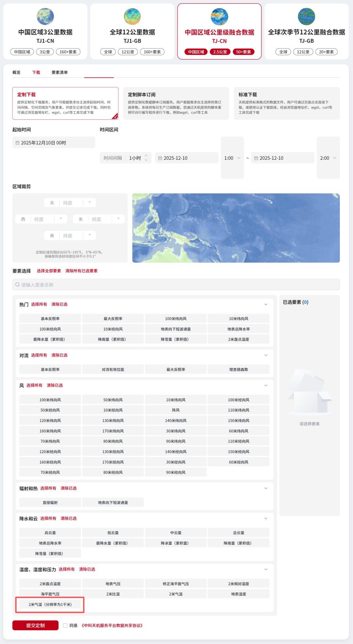
Task: Select the 标准下载 option card
Action: pos(287,103)
